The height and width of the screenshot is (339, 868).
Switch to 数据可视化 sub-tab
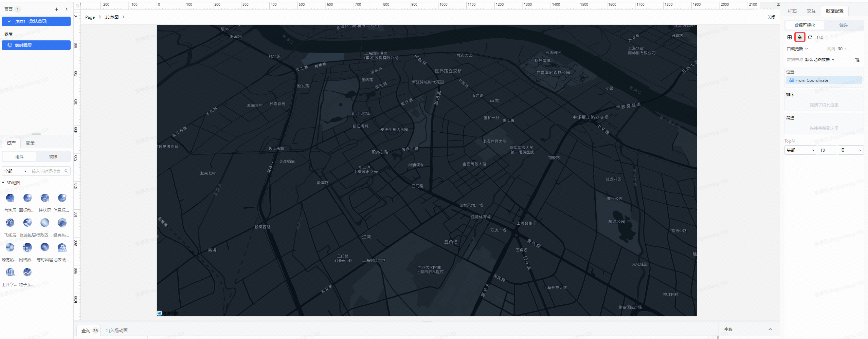(x=805, y=25)
